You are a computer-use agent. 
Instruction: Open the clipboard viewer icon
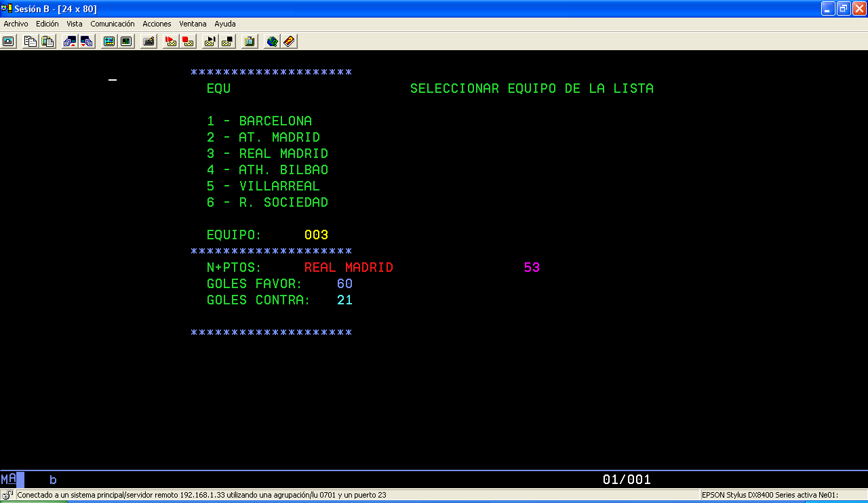coord(249,41)
